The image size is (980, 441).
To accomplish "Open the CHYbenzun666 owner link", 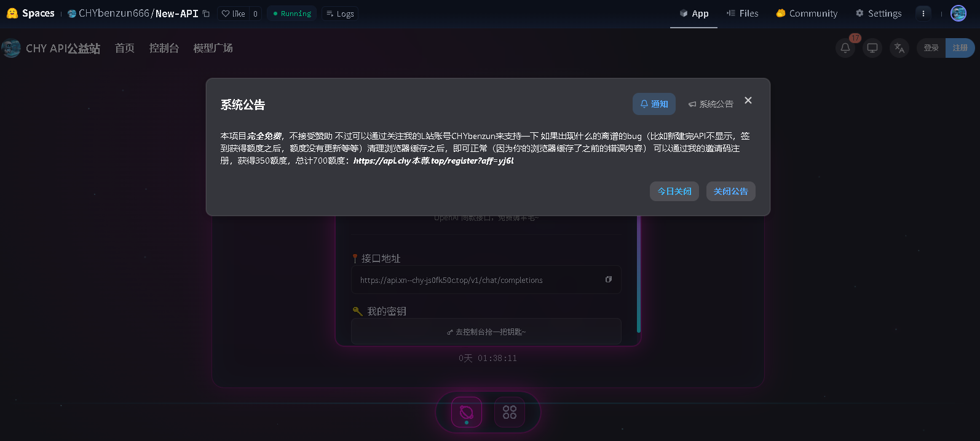I will [114, 13].
